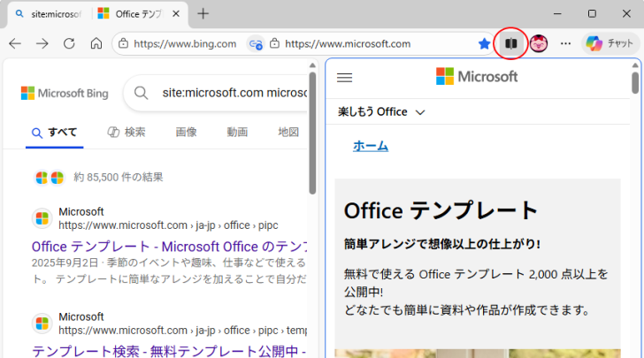Select the すべて results tab

(x=55, y=133)
